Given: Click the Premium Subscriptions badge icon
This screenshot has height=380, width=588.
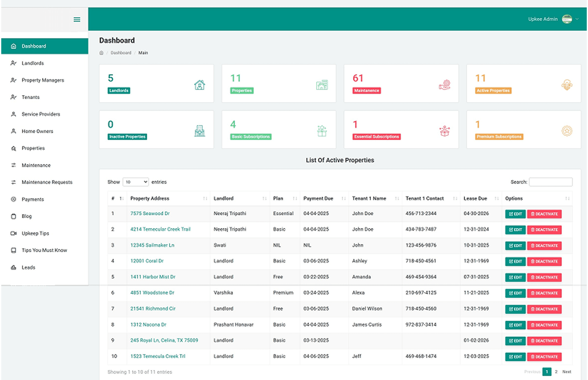Looking at the screenshot, I should (567, 131).
